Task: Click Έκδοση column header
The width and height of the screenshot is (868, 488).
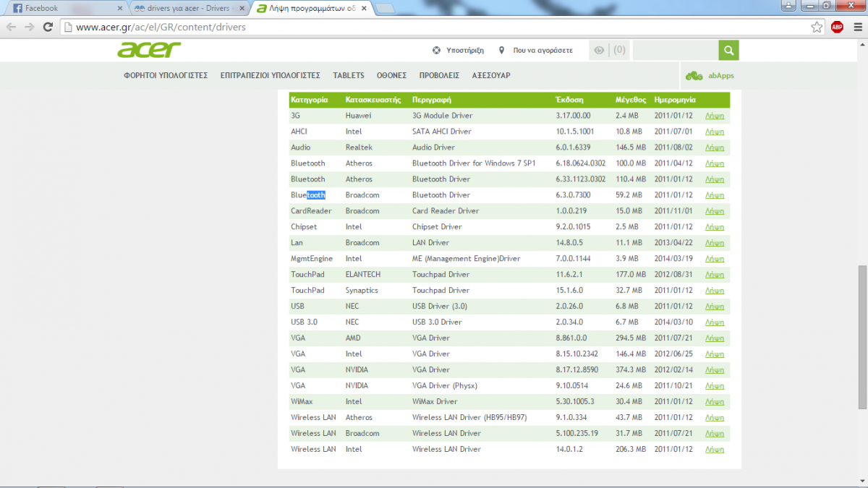Action: pyautogui.click(x=569, y=100)
